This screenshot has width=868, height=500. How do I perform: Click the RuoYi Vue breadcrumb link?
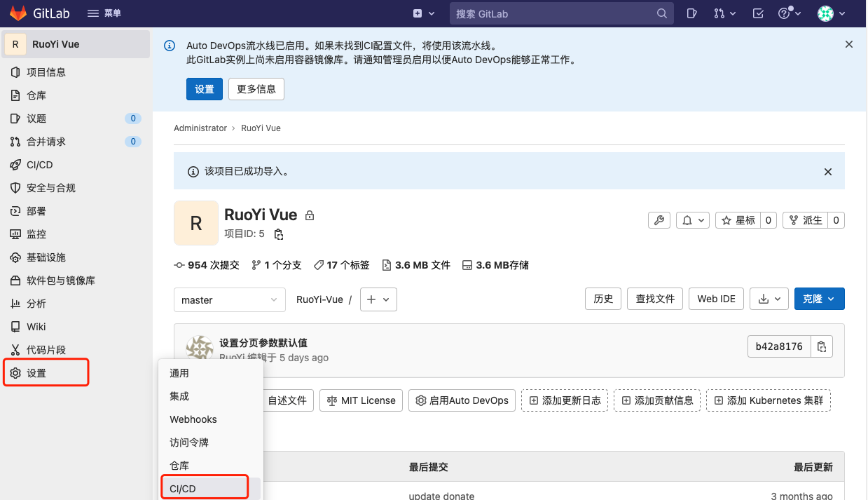click(261, 128)
